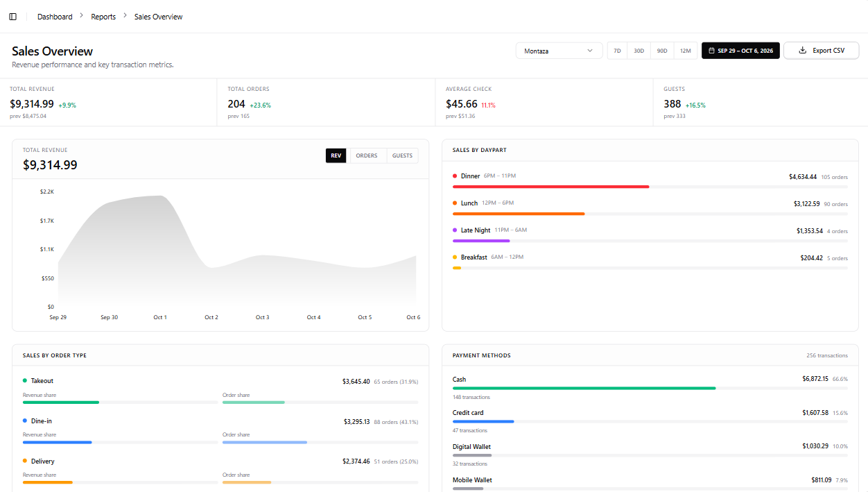Viewport: 868px width, 492px height.
Task: Click the Credit card payment bar
Action: [x=650, y=421]
